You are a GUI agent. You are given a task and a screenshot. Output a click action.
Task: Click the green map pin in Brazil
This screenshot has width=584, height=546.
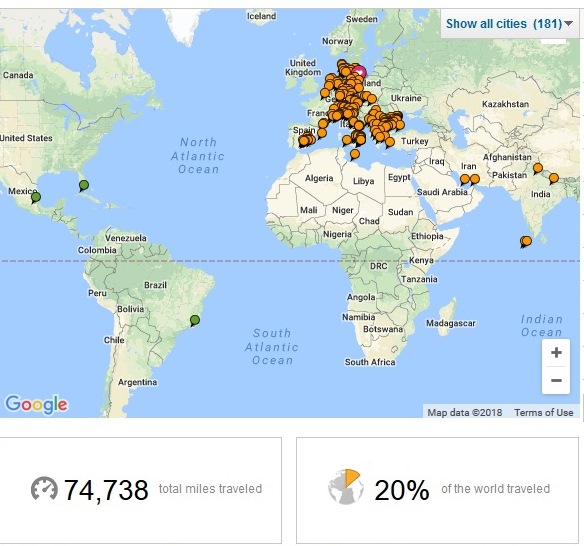point(195,320)
